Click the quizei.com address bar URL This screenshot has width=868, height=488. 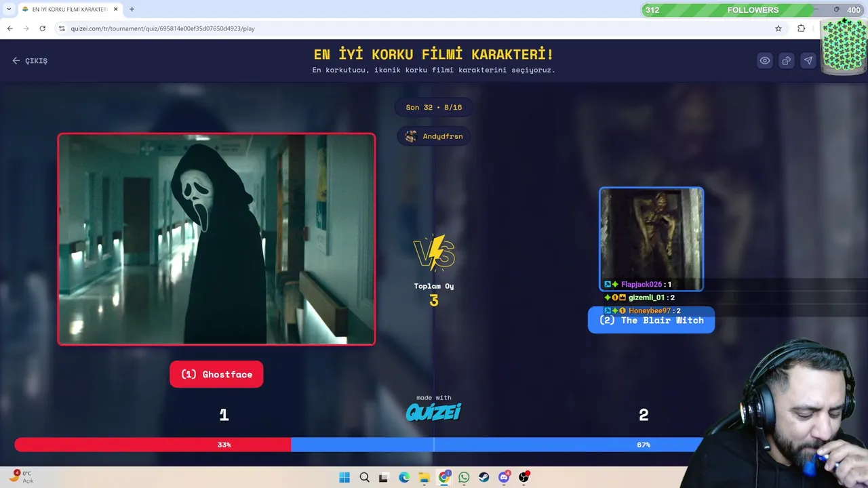point(163,28)
